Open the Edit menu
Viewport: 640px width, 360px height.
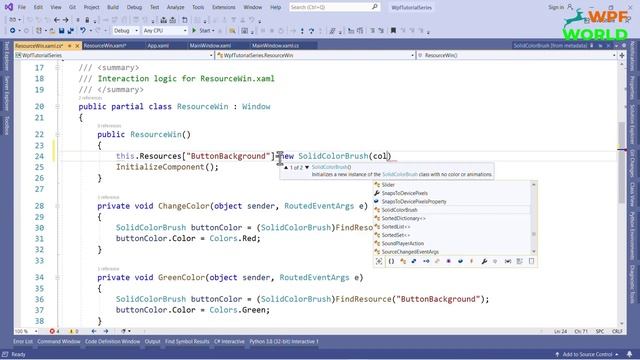[x=38, y=7]
